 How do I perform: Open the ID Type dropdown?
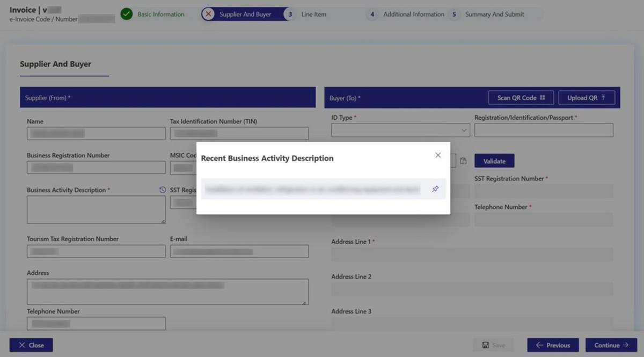tap(400, 130)
